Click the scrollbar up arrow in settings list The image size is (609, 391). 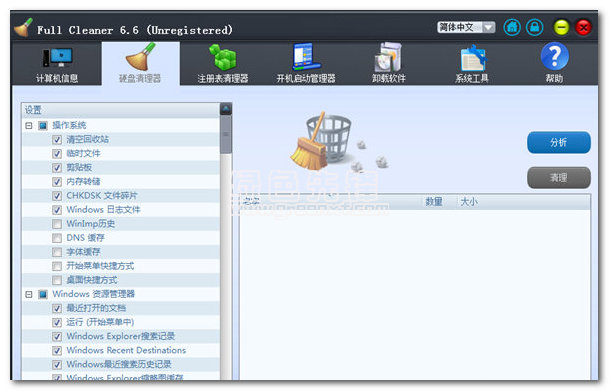tap(226, 109)
